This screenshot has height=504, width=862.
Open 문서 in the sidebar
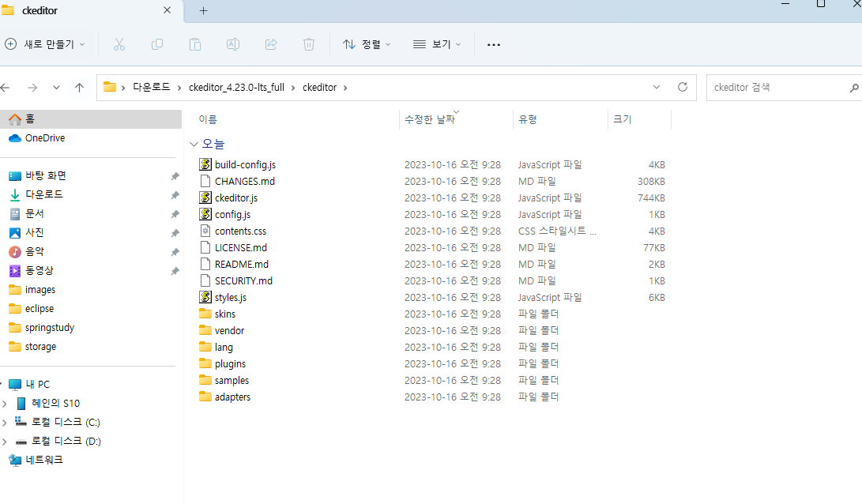tap(35, 214)
